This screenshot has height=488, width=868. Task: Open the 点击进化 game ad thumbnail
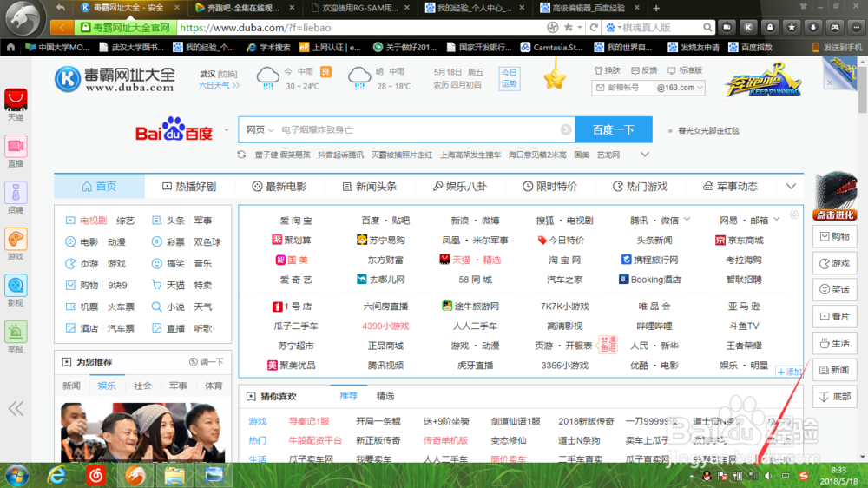[x=835, y=196]
